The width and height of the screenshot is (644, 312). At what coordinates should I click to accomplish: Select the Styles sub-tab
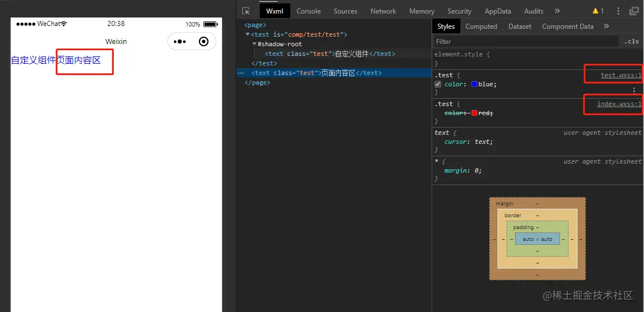coord(446,27)
